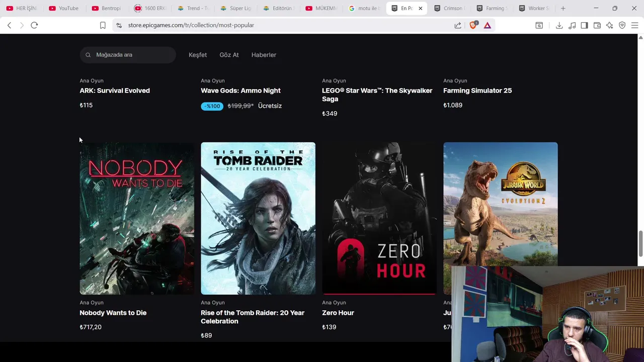
Task: Switch to the 'YouTube' tab
Action: tap(64, 8)
